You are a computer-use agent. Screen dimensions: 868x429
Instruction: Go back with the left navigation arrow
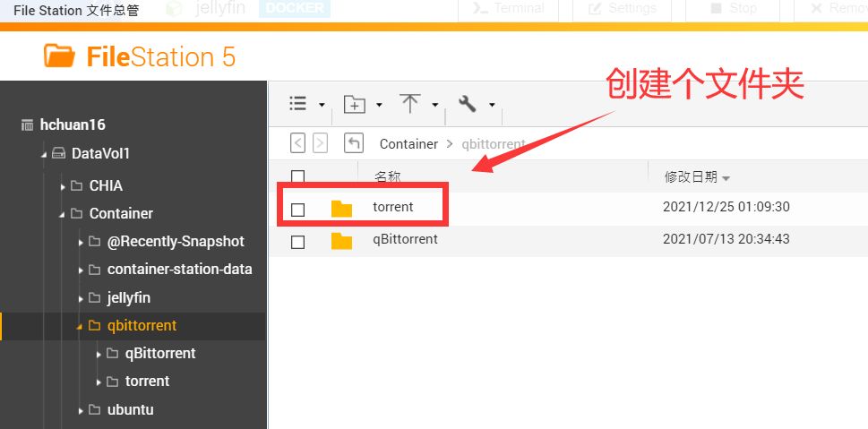(297, 143)
